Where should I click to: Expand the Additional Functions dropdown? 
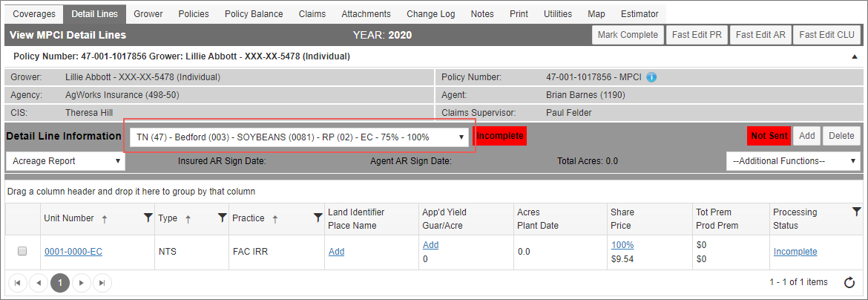click(x=793, y=161)
